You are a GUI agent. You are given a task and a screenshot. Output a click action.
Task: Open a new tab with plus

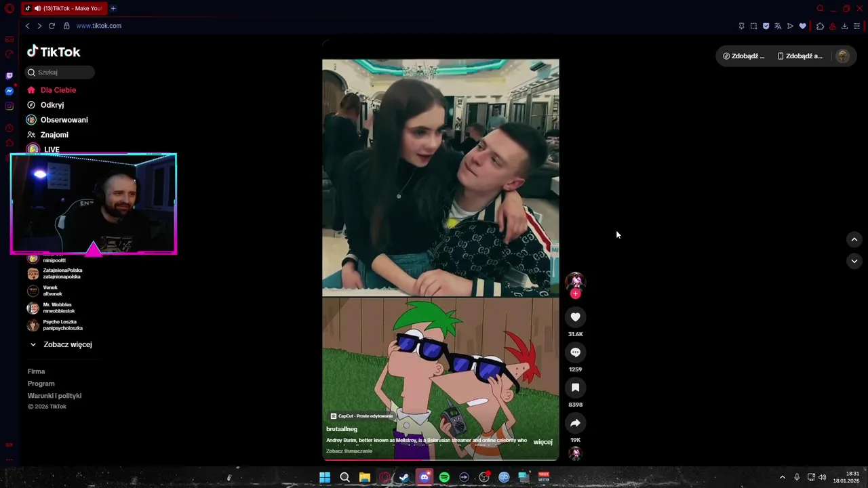click(113, 8)
